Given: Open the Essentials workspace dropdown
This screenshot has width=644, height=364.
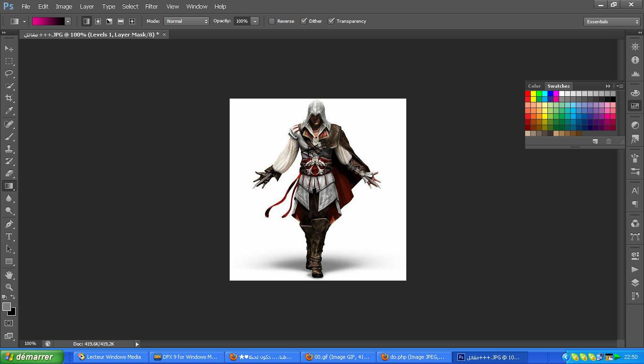Looking at the screenshot, I should 612,21.
